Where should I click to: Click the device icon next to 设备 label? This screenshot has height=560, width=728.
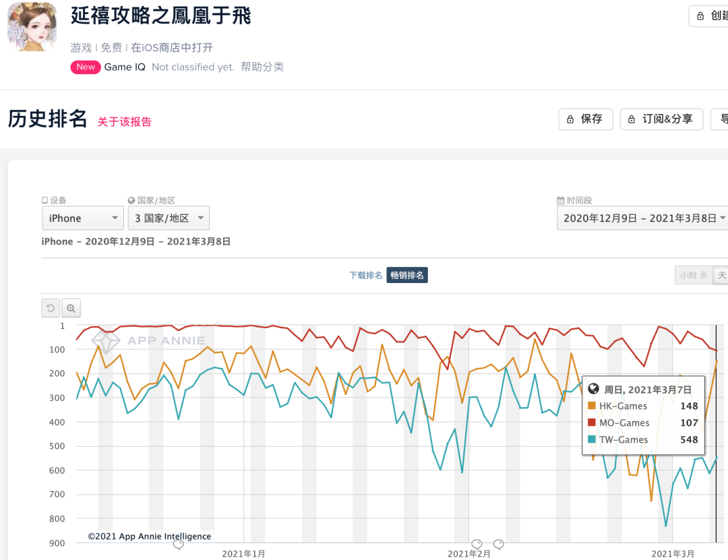click(45, 200)
